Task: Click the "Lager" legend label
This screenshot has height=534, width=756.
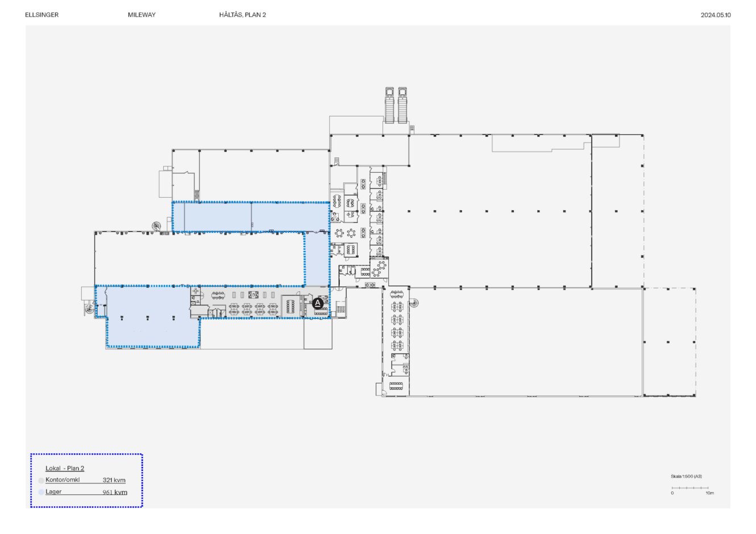Action: tap(53, 491)
